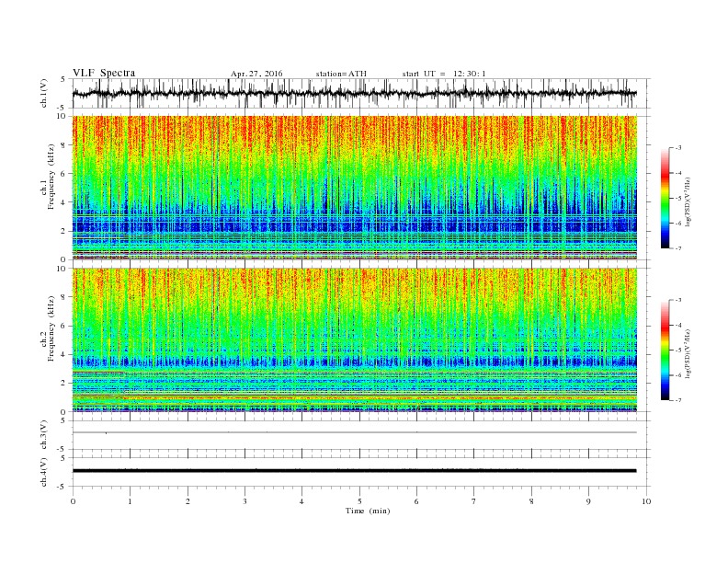728x563 pixels.
Task: Click the time axis tick label "10"
Action: coord(646,501)
